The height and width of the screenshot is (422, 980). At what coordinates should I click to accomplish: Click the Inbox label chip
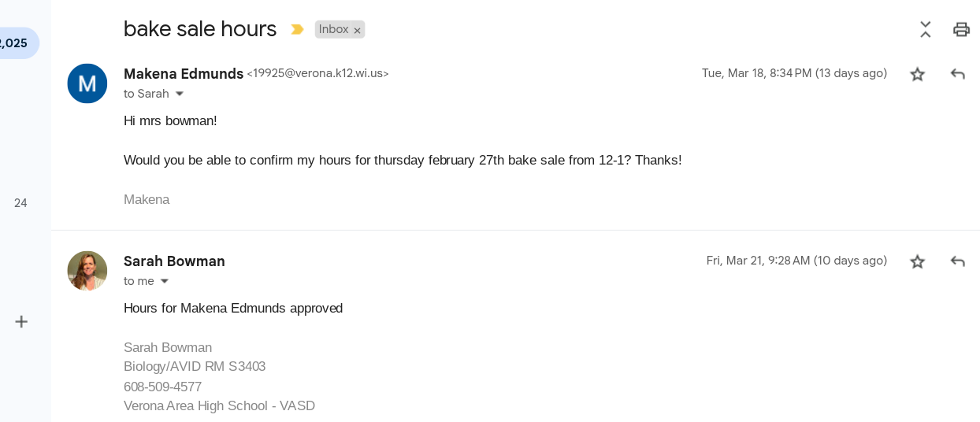(333, 29)
